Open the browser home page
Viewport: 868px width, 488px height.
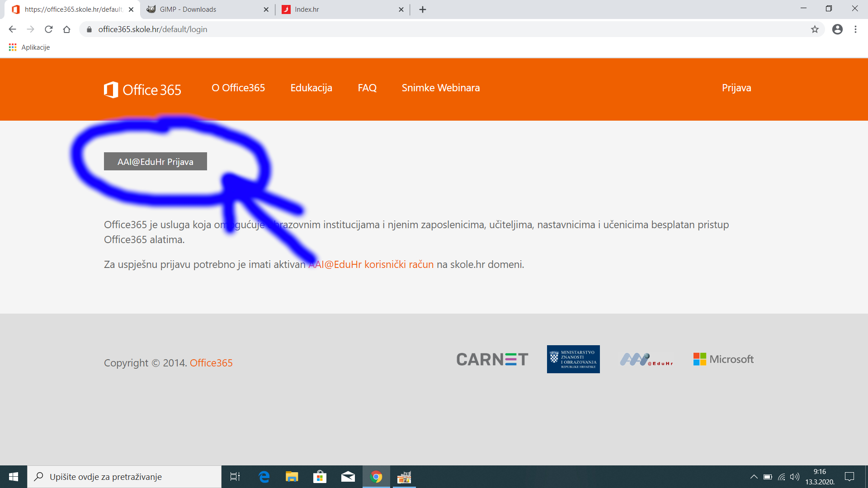pyautogui.click(x=67, y=29)
